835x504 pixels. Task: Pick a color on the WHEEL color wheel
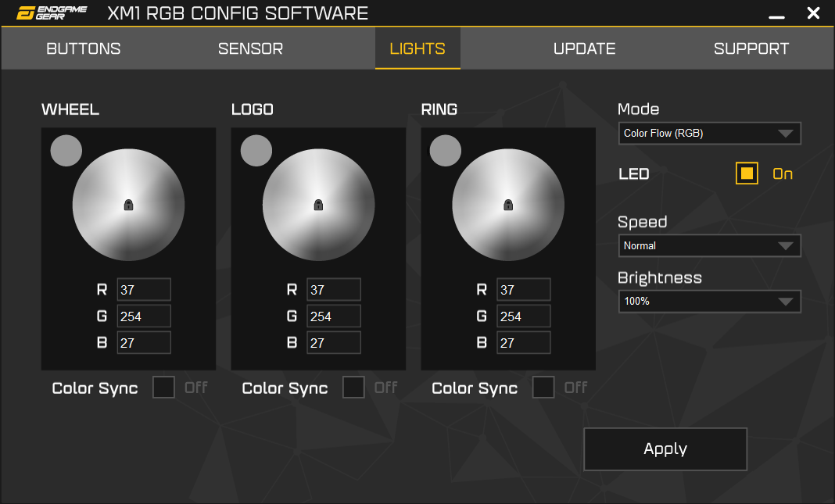coord(128,205)
